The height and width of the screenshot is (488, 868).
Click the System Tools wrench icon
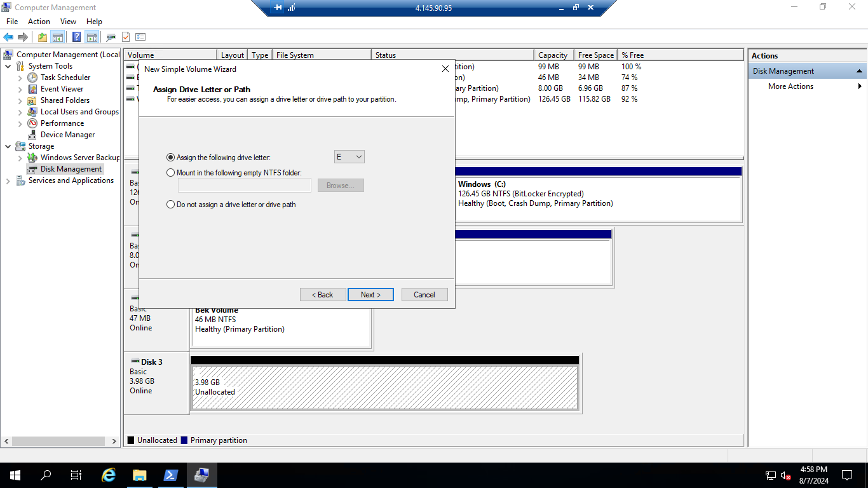[x=20, y=66]
